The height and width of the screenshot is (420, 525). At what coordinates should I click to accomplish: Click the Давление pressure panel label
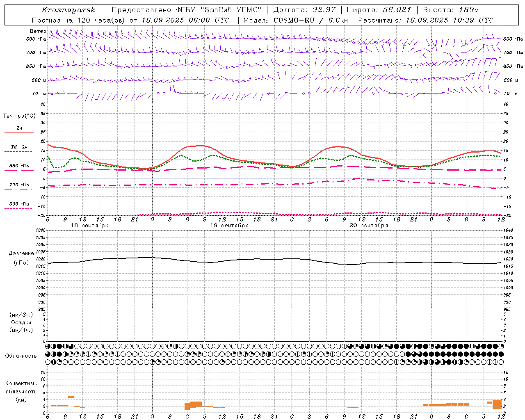[21, 253]
